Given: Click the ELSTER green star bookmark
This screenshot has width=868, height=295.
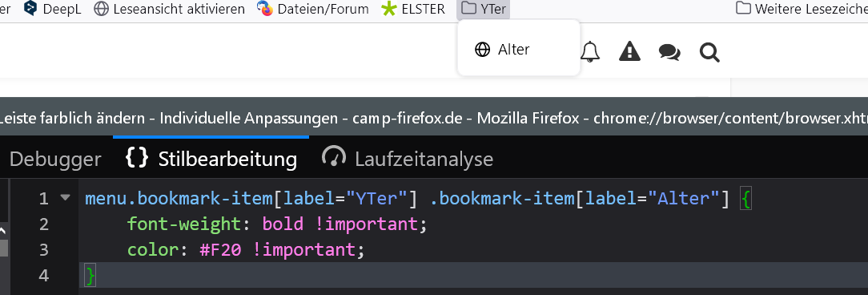Looking at the screenshot, I should click(x=390, y=8).
